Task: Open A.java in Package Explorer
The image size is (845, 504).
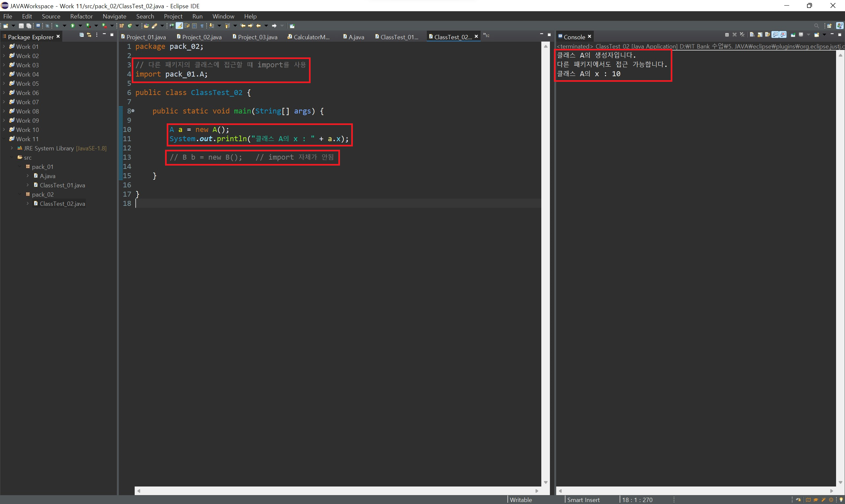Action: pos(47,176)
